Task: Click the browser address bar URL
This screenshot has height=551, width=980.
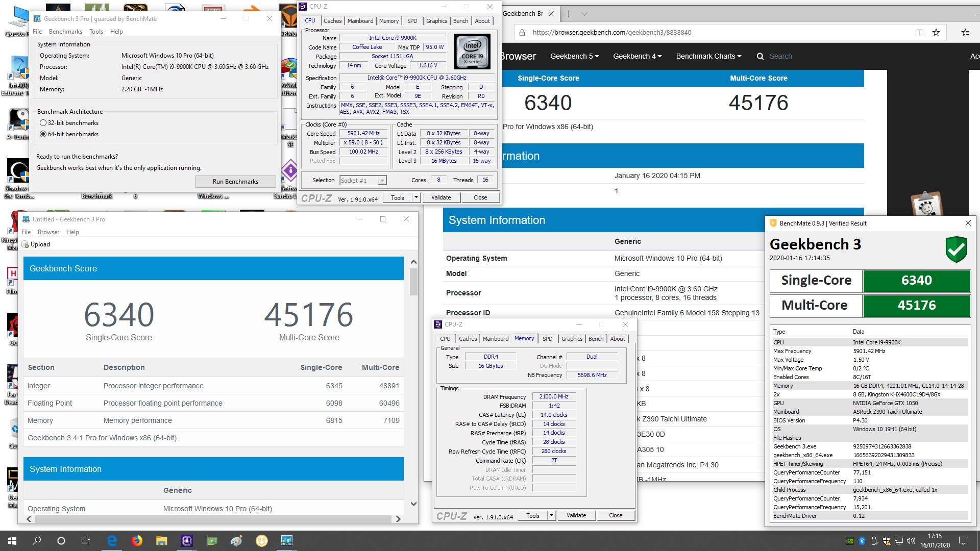Action: coord(612,32)
